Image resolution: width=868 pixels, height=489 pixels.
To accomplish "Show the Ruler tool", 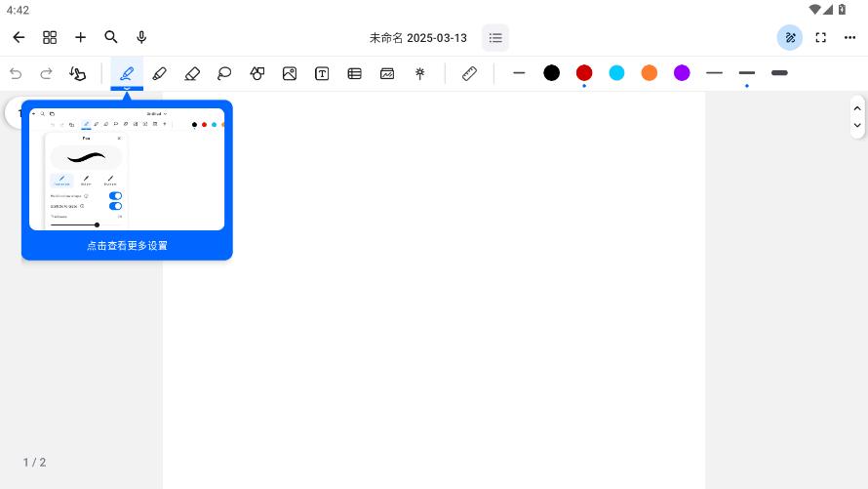I will point(469,73).
